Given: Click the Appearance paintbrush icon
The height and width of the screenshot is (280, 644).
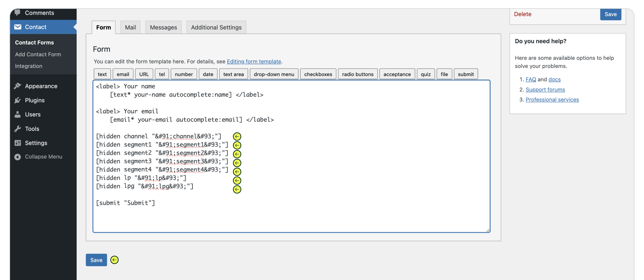Looking at the screenshot, I should [18, 86].
